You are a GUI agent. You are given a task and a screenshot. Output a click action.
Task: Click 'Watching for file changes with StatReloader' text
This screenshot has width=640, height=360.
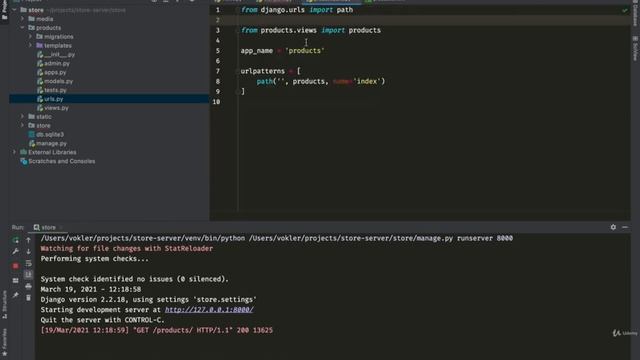click(x=127, y=249)
